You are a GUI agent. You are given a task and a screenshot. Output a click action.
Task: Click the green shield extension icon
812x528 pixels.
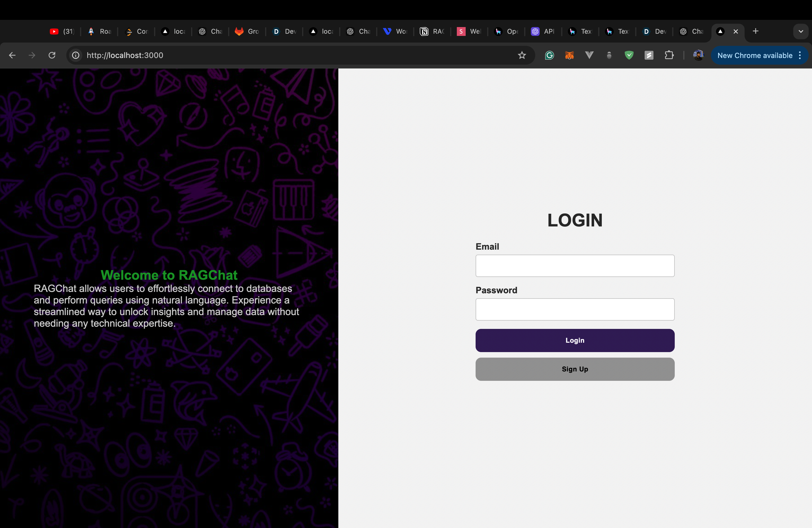629,55
